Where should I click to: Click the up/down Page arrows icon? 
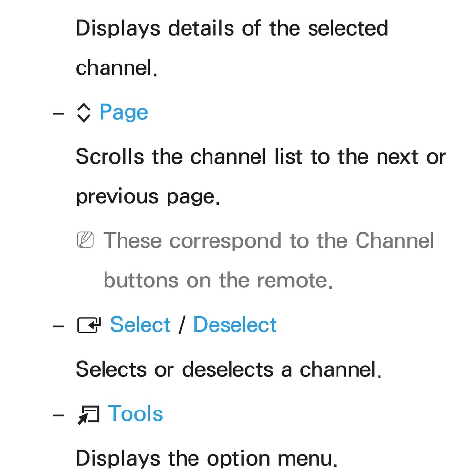(x=84, y=112)
